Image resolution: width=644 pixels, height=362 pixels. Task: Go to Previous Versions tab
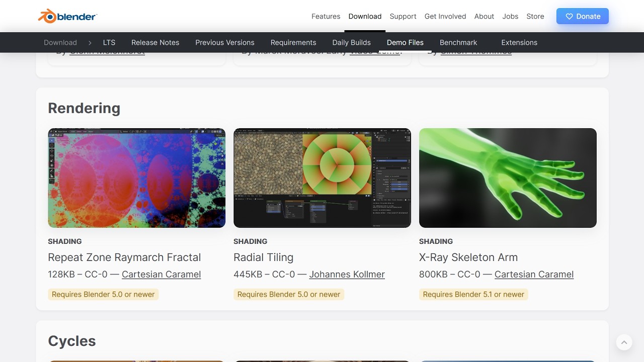point(225,43)
